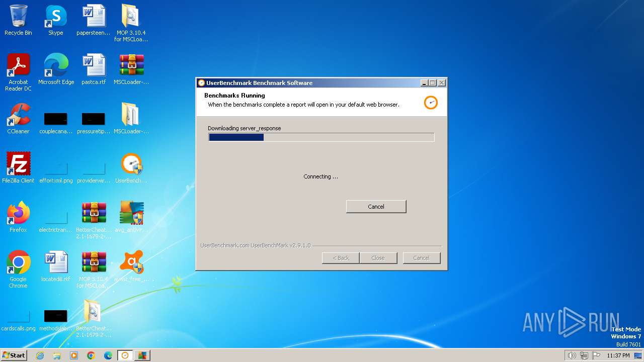
Task: Open Microsoft Edge desktop shortcut
Action: [x=56, y=69]
